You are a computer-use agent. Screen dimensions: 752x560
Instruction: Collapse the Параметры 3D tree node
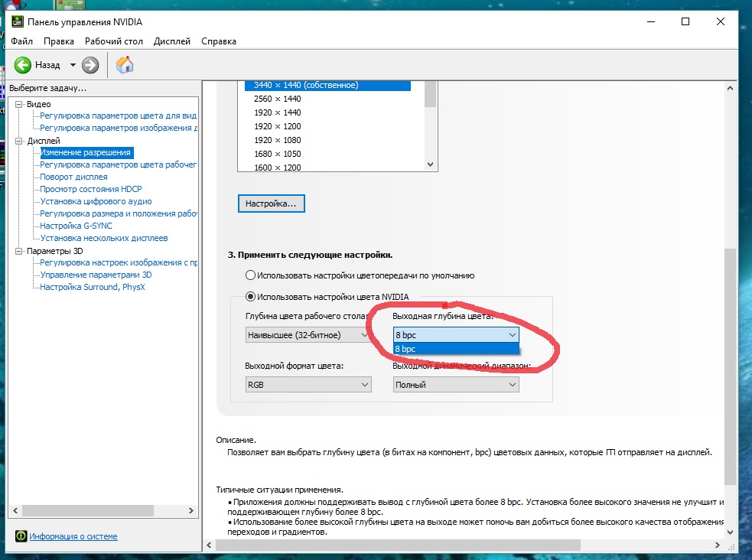point(18,251)
